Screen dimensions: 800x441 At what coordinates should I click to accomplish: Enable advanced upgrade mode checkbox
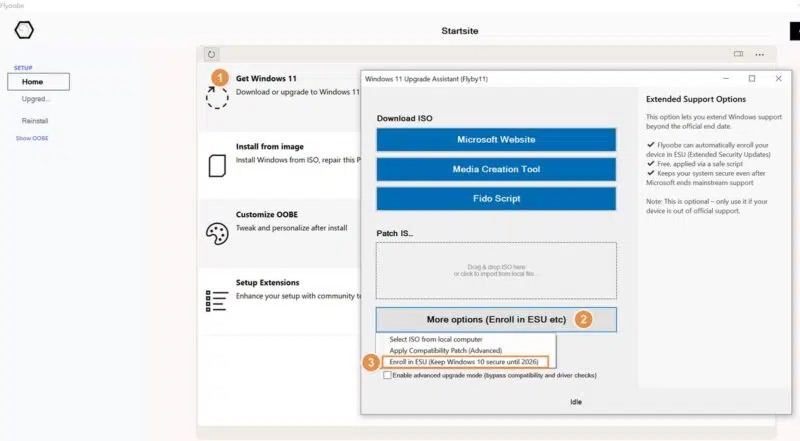tap(387, 375)
